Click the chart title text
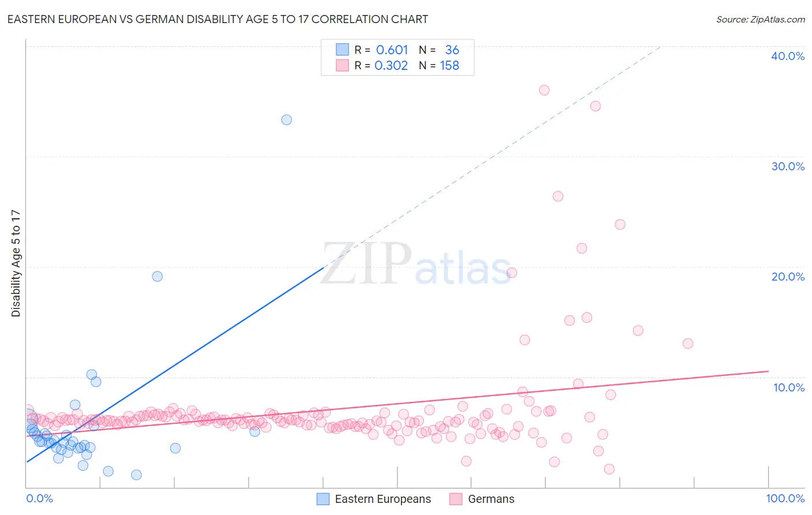 [218, 19]
